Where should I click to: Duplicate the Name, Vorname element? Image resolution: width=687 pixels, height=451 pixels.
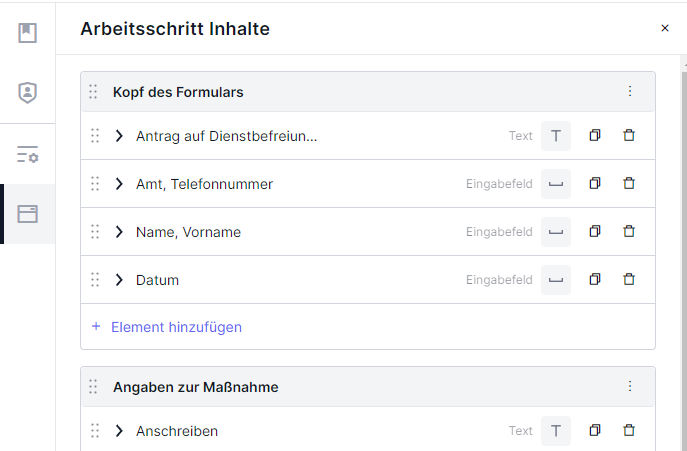coord(595,231)
